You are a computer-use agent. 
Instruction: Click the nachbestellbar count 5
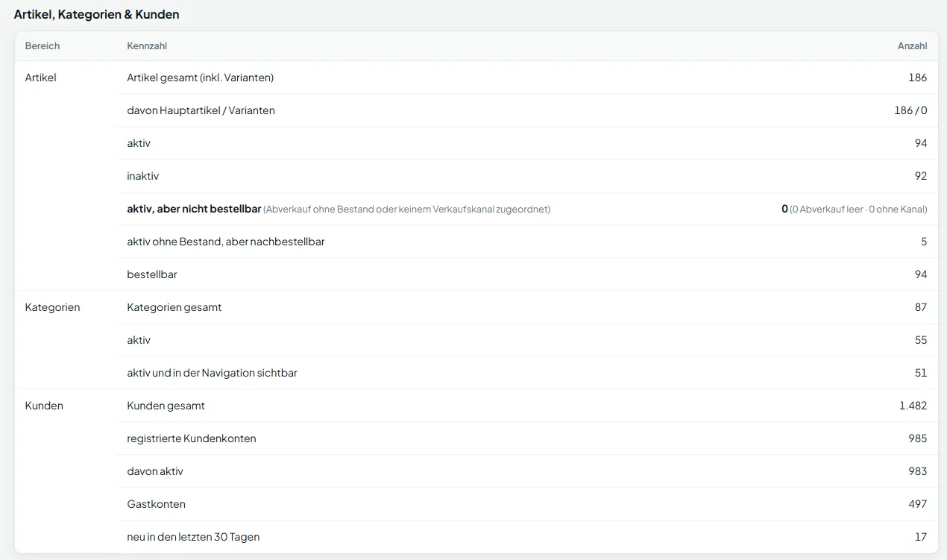[924, 242]
